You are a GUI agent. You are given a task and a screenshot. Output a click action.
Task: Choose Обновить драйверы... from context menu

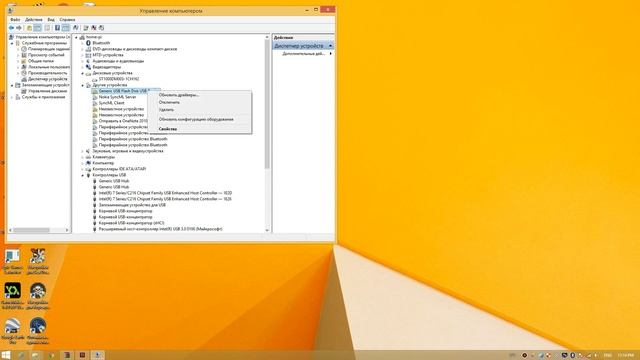(179, 95)
